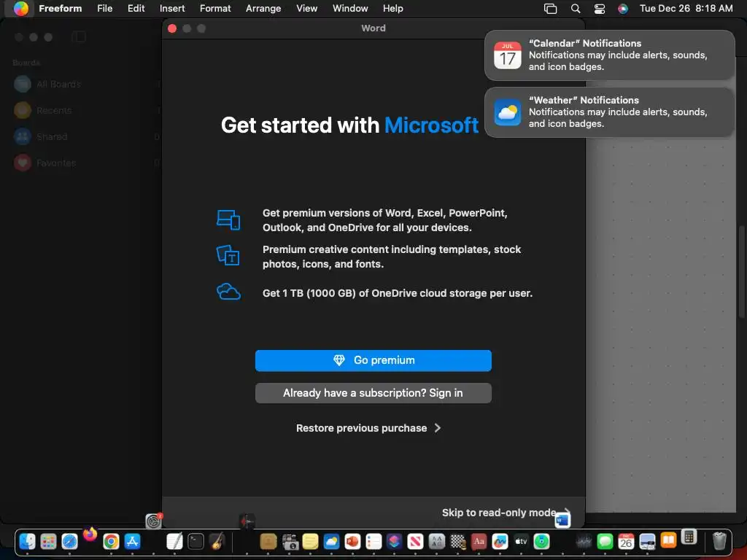Viewport: 747px width, 560px height.
Task: Open the Calendar Notifications banner
Action: click(609, 55)
